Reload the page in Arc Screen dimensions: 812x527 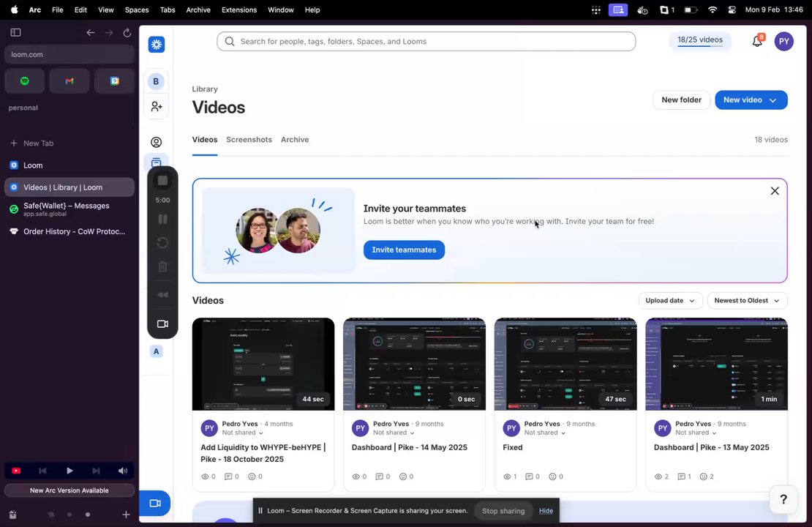pyautogui.click(x=127, y=33)
